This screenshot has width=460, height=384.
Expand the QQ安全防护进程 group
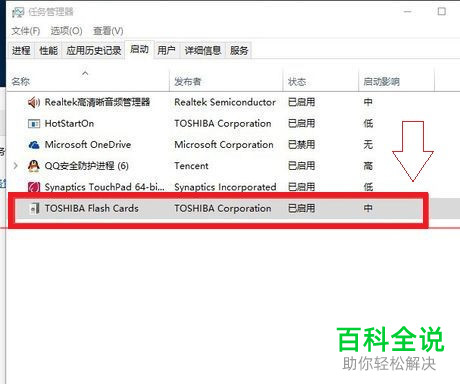click(15, 166)
